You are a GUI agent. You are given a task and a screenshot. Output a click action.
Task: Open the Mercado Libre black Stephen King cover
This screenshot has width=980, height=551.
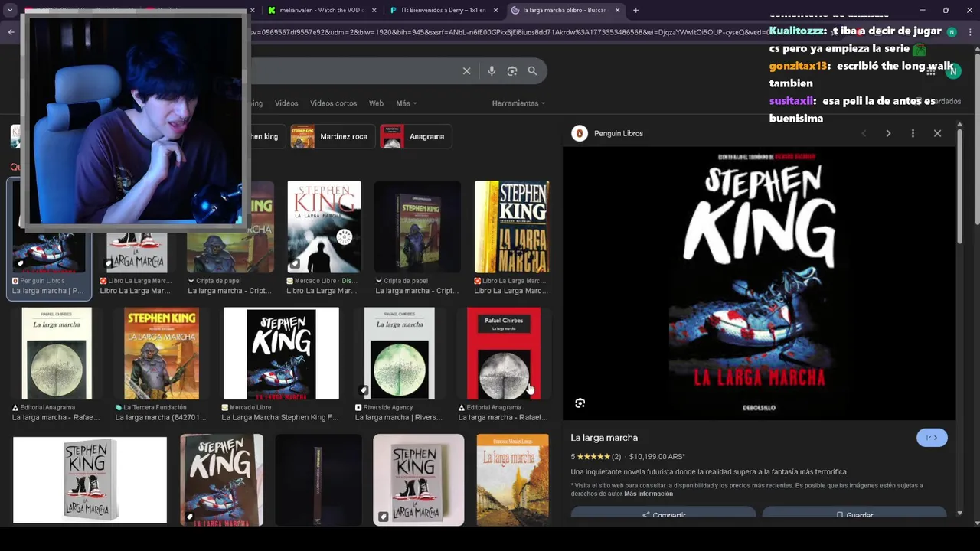pos(281,354)
